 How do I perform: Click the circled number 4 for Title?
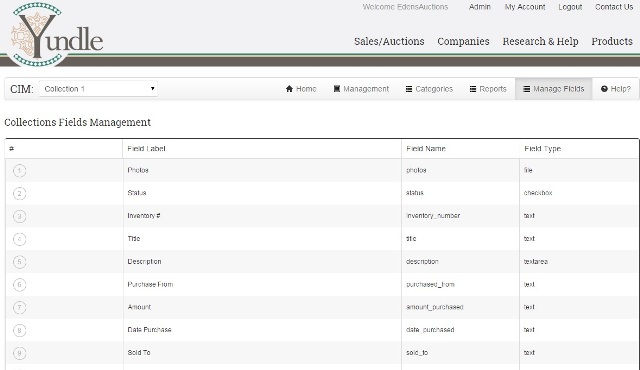[20, 239]
